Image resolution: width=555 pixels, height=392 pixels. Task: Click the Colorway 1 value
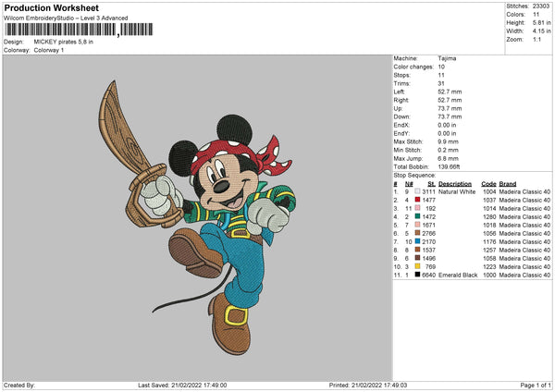49,50
